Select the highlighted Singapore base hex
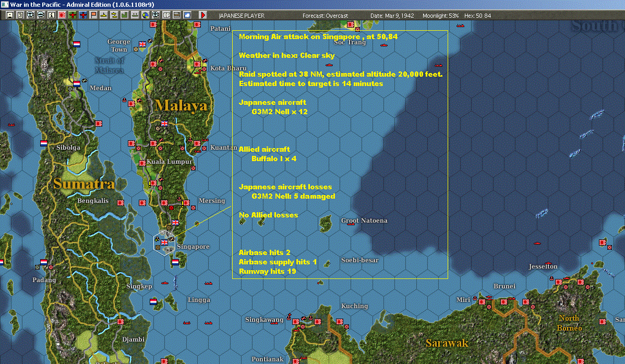Screen dimensions: 625x364 (x=164, y=242)
